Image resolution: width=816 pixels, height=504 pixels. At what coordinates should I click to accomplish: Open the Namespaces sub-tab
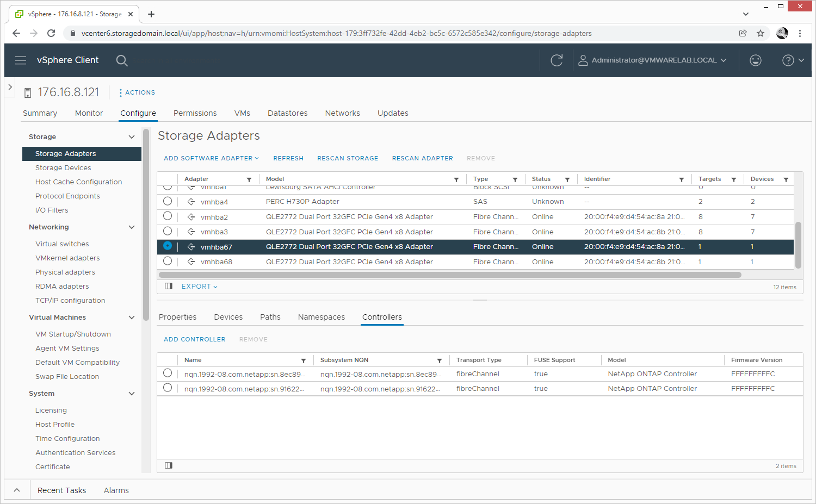(x=322, y=317)
